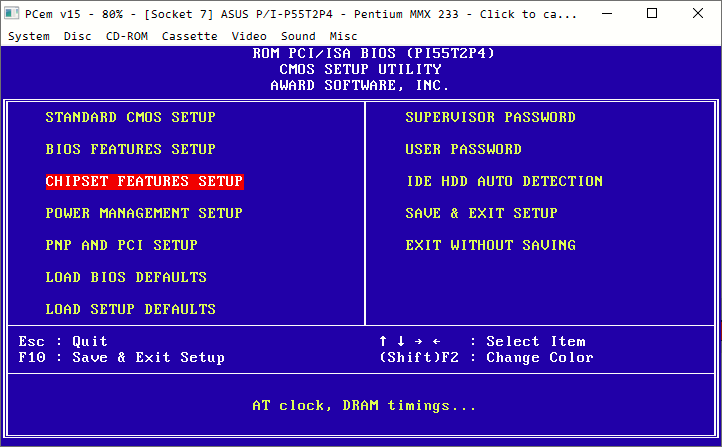Select LOAD BIOS DEFAULTS
This screenshot has height=447, width=722.
tap(126, 277)
